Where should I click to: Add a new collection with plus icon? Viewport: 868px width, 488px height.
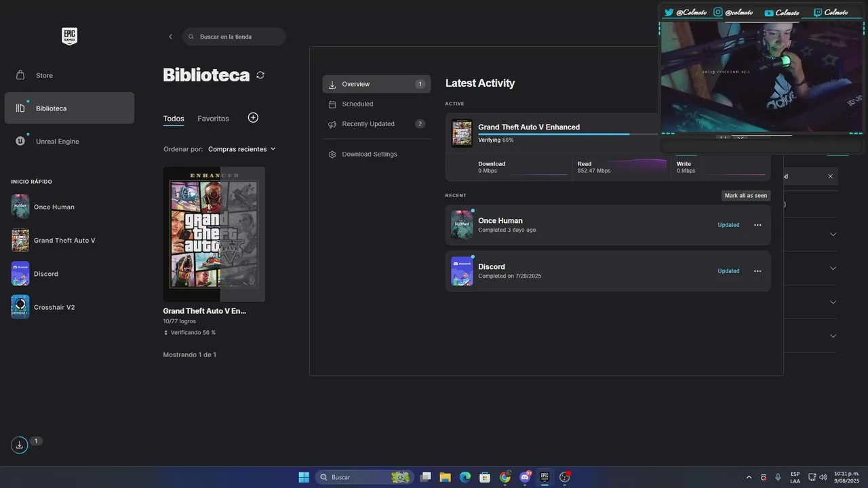253,118
